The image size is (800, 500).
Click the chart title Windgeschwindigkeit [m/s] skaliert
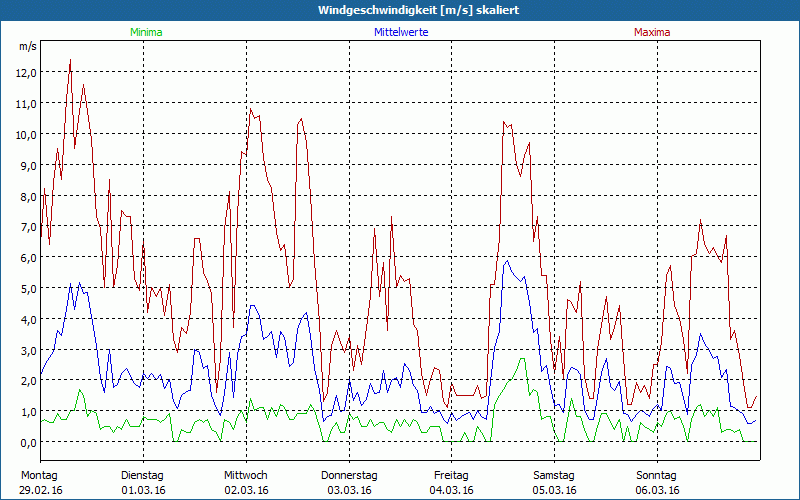point(418,10)
